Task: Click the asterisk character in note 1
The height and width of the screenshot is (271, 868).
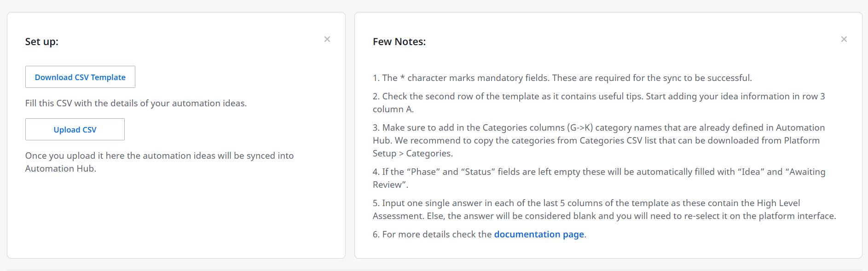Action: 403,77
